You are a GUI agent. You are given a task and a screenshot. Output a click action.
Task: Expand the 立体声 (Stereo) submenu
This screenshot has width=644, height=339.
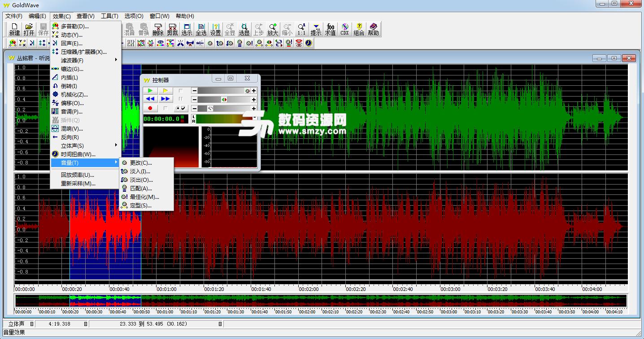tap(86, 145)
